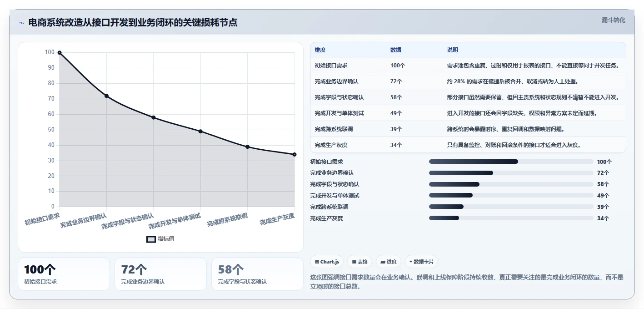Image resolution: width=644 pixels, height=309 pixels.
Task: Click the 49个 value in the table
Action: tap(396, 113)
